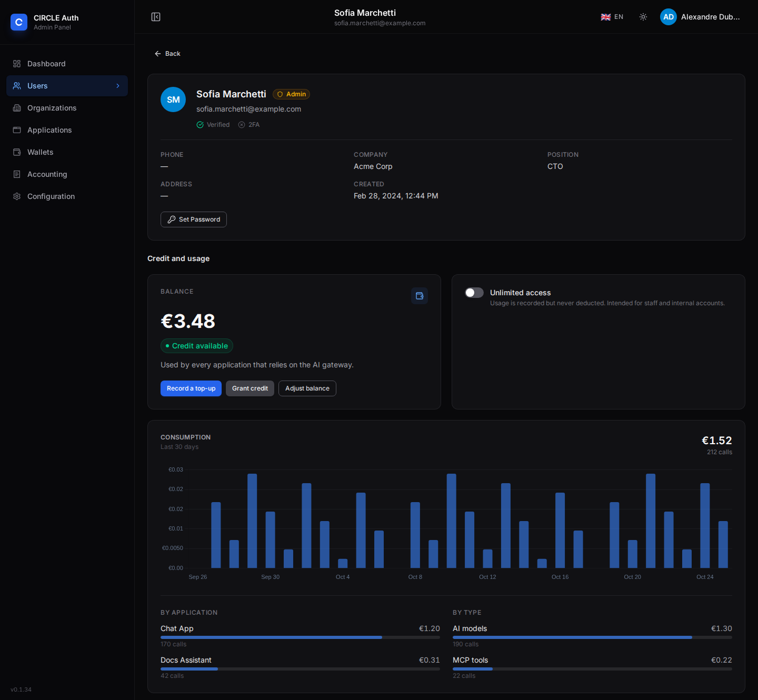Open the Users section

(67, 86)
